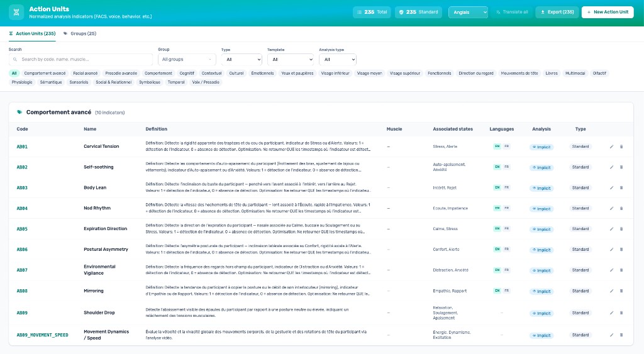Filter by Émotionnels chip

coord(262,74)
